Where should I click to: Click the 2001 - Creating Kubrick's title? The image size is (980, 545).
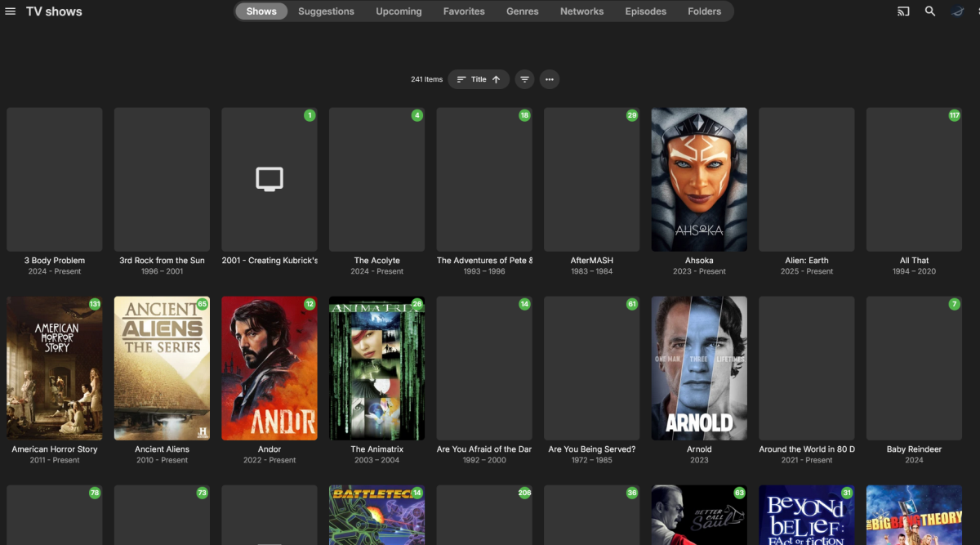[269, 261]
